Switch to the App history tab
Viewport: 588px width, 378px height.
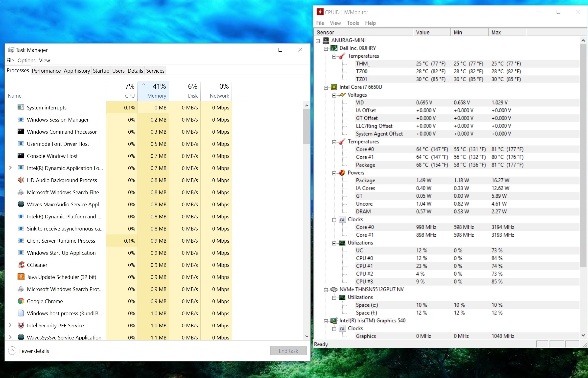click(x=77, y=71)
